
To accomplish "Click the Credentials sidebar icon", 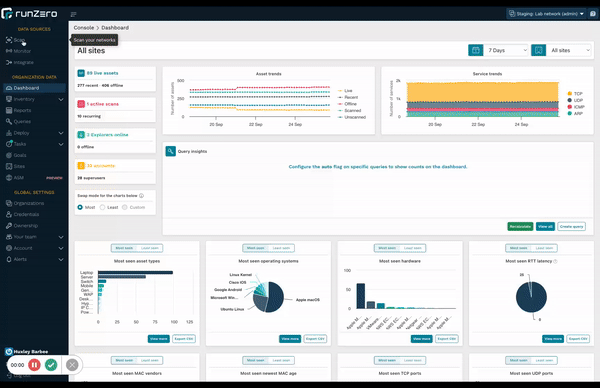I will click(9, 214).
